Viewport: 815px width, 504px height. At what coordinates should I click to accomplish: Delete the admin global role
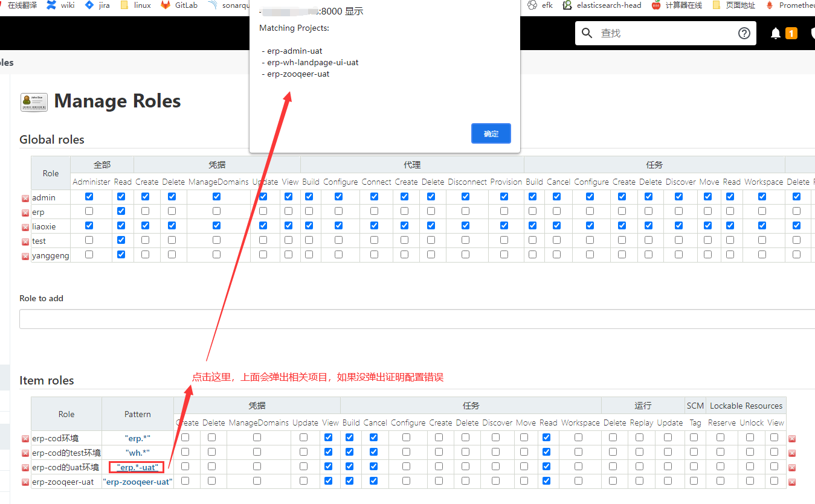(x=25, y=198)
